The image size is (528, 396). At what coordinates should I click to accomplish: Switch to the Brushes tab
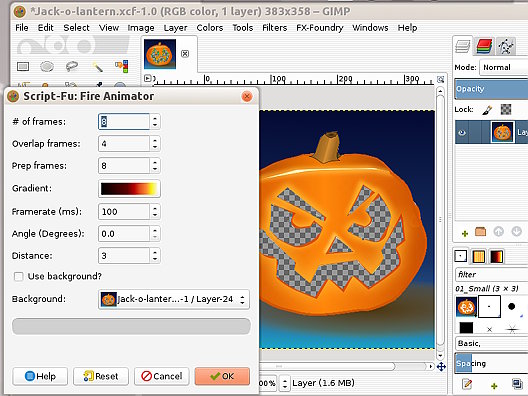tap(461, 256)
